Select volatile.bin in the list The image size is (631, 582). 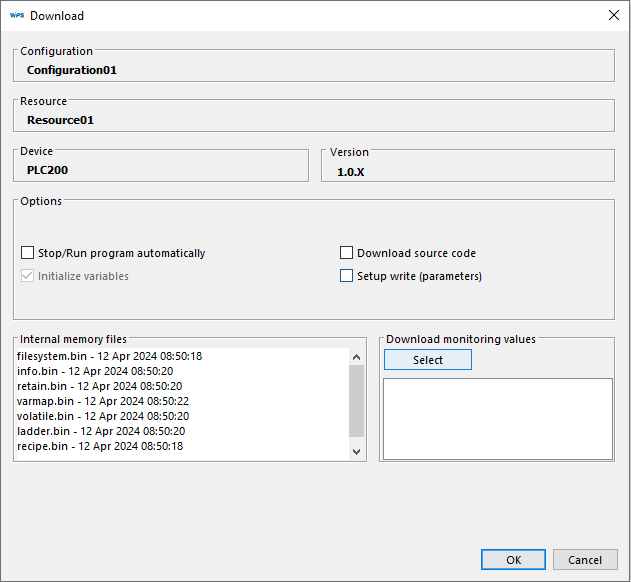point(103,416)
